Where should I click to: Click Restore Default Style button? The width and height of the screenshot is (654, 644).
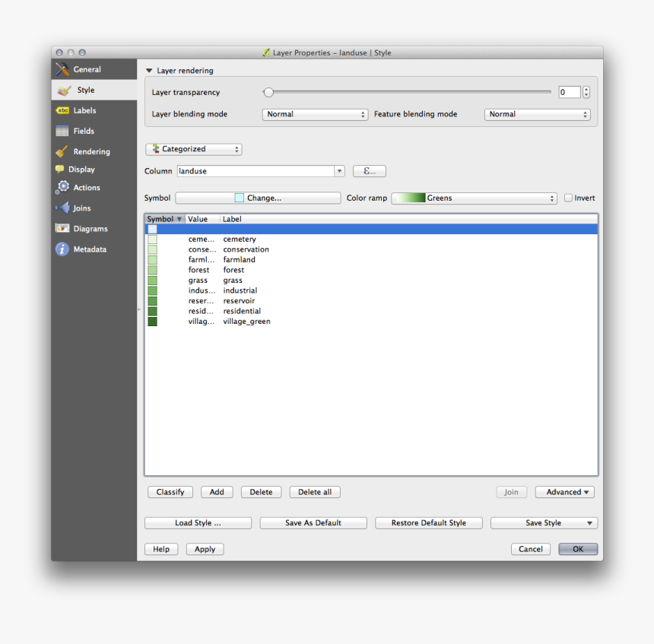429,523
